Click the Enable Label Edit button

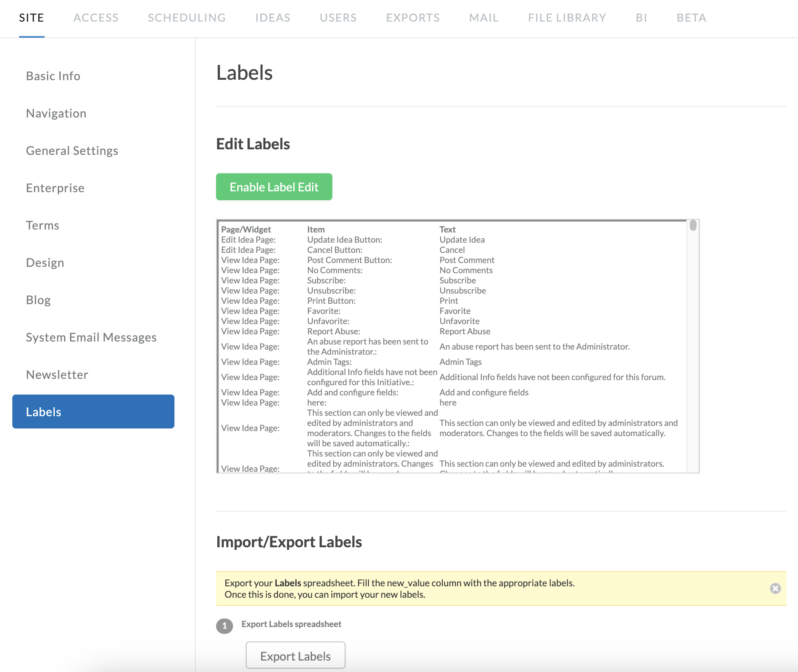tap(274, 187)
